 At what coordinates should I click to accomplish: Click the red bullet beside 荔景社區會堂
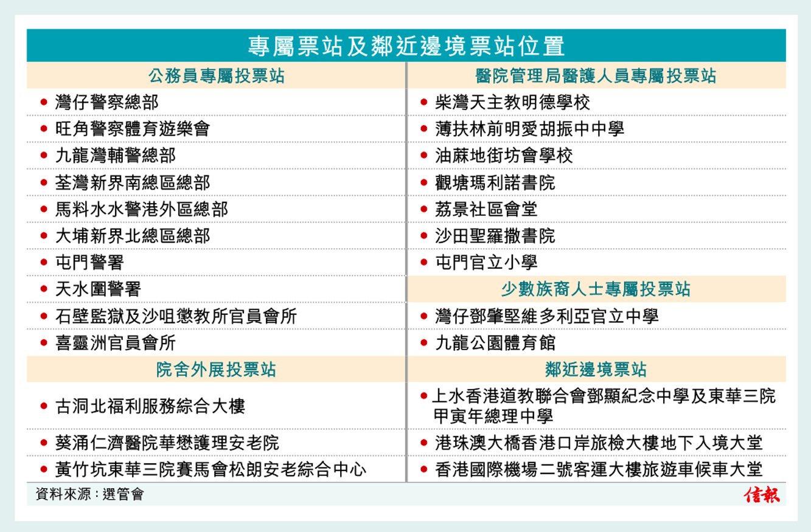click(x=424, y=210)
